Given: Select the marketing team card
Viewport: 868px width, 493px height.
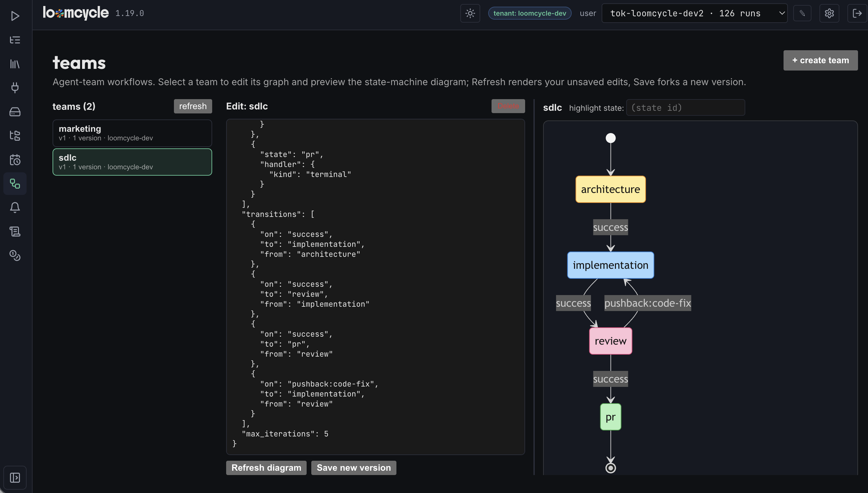Looking at the screenshot, I should [x=132, y=133].
